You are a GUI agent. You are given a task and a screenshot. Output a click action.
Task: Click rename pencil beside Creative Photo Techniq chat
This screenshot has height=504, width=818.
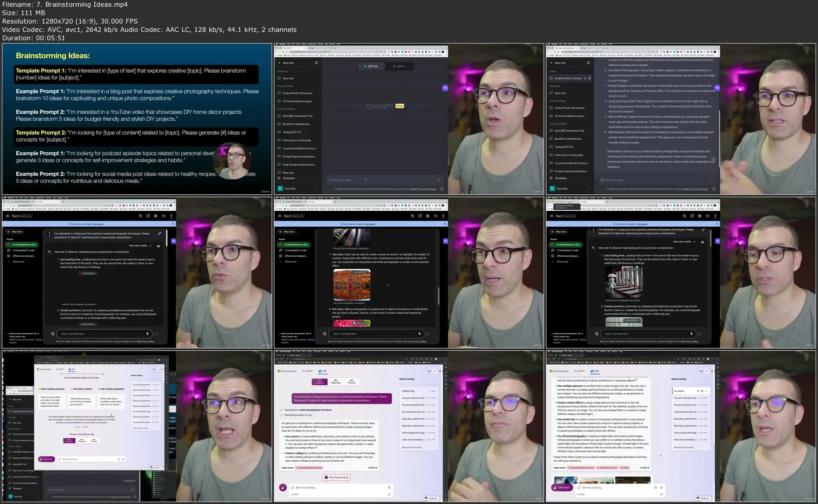point(585,78)
